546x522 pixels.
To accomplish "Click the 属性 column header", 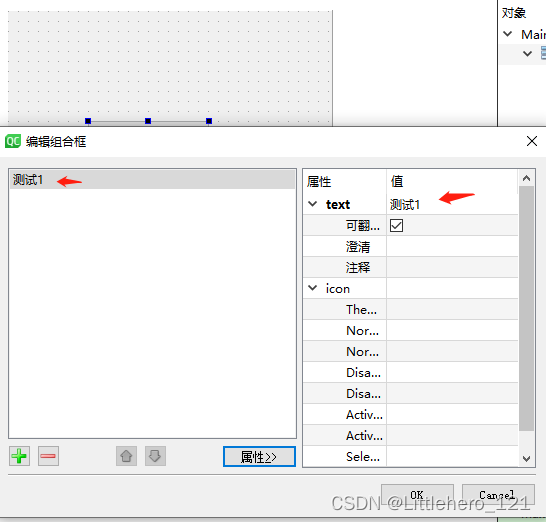I will pos(345,181).
